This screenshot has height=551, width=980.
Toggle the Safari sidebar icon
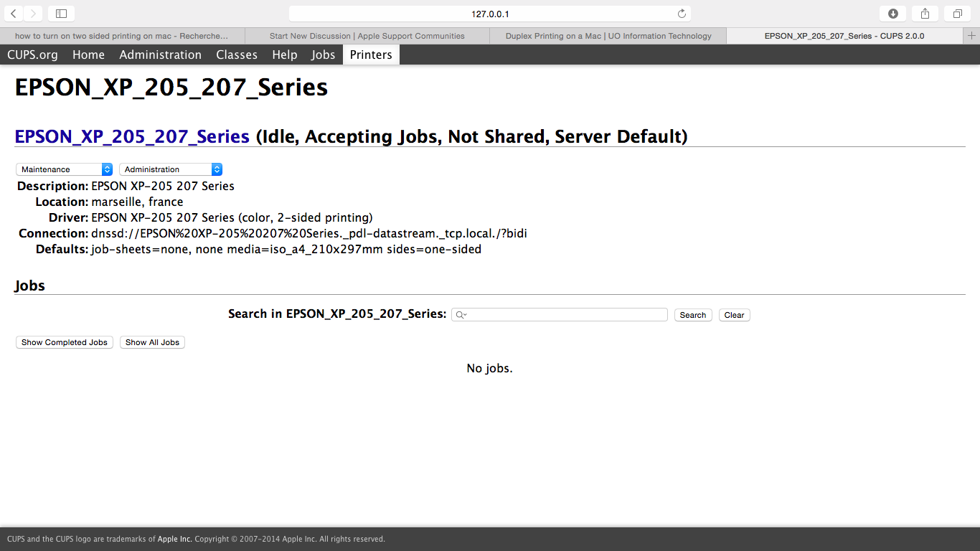point(61,14)
